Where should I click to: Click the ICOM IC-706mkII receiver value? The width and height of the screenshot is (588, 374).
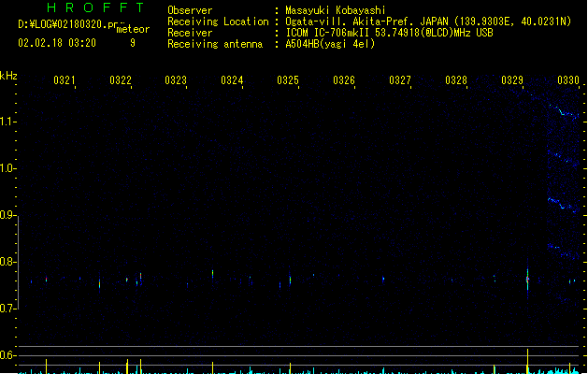[389, 33]
